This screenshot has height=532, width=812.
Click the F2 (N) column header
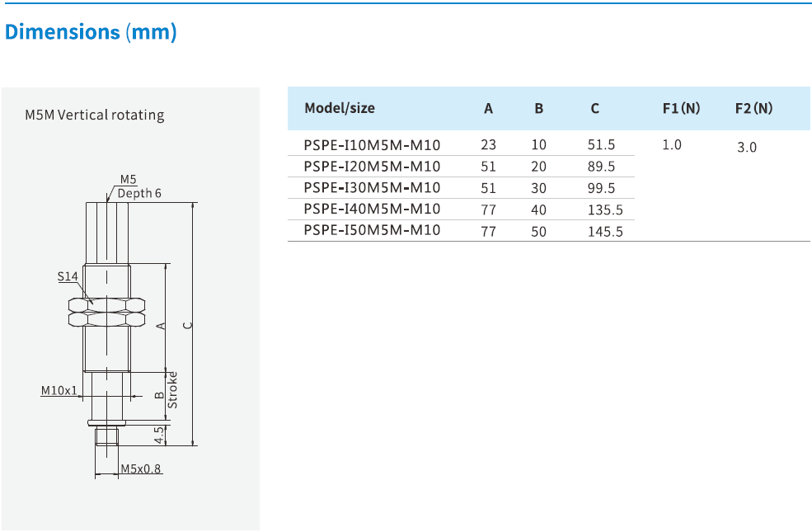(753, 108)
